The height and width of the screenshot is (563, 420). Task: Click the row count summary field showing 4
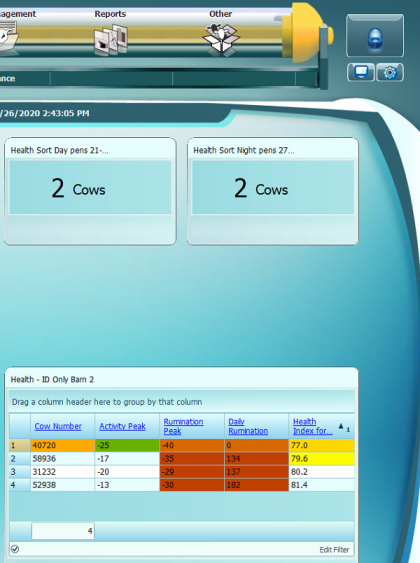coord(63,531)
